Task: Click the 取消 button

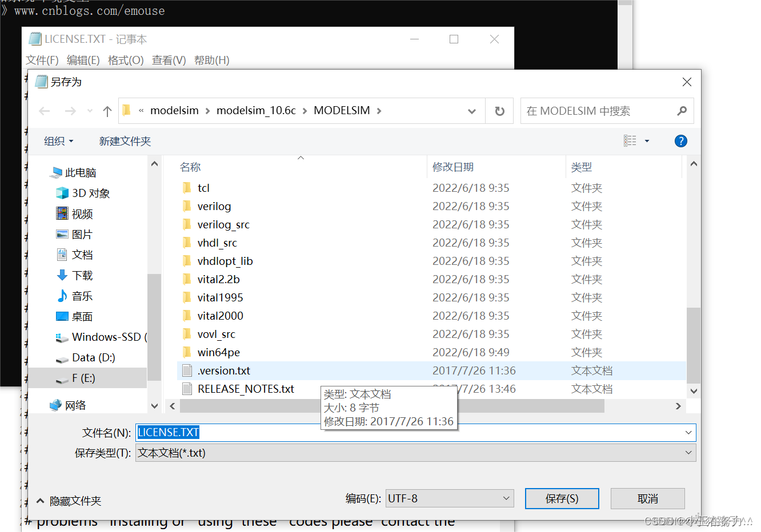Action: 647,498
